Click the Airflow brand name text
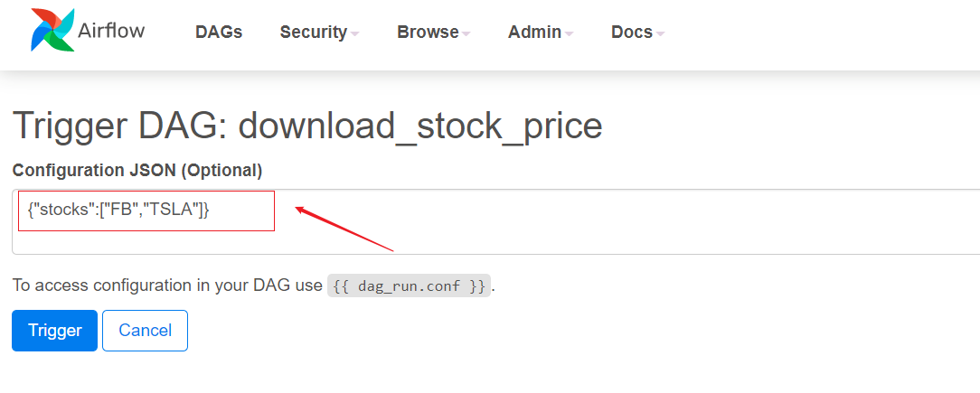 coord(111,30)
